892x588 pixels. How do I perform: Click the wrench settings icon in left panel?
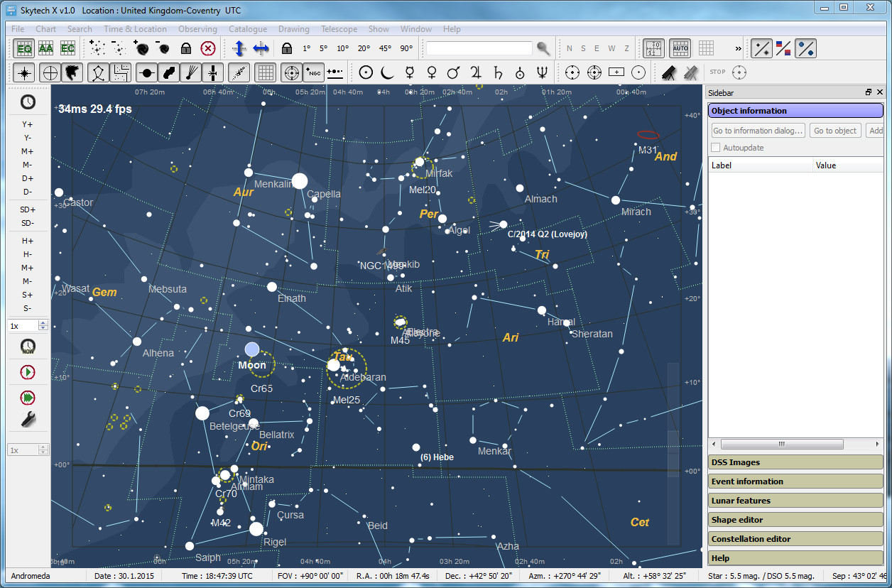tap(28, 420)
